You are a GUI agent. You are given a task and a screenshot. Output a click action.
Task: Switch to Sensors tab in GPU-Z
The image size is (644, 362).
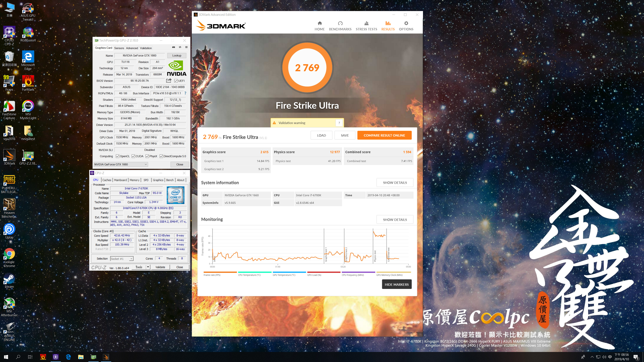[119, 48]
